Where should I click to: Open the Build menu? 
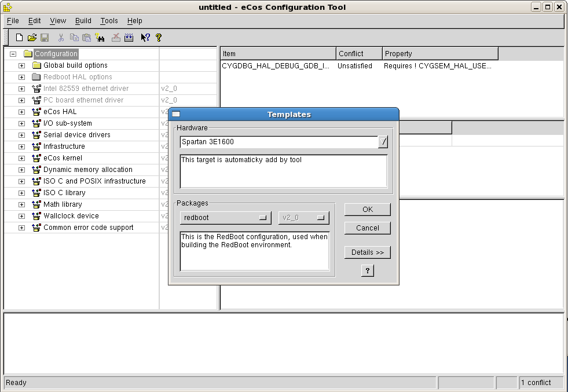pos(83,21)
